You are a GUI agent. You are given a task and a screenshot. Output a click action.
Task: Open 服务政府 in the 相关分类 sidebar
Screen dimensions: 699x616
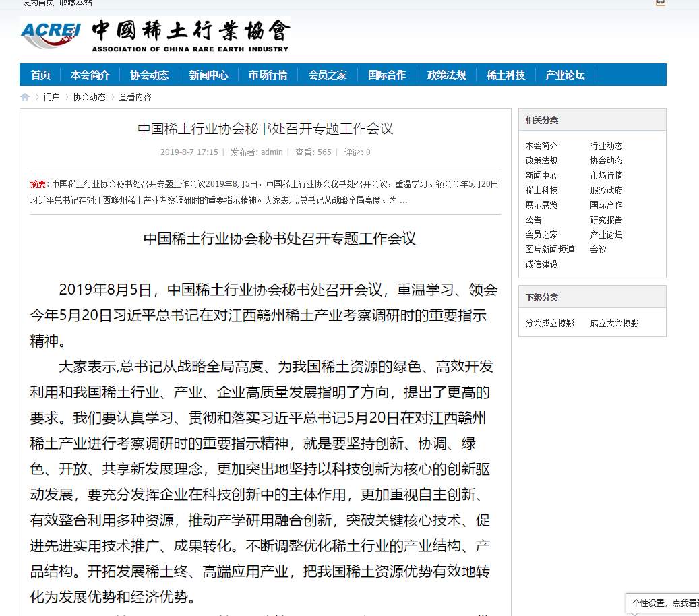pos(606,190)
